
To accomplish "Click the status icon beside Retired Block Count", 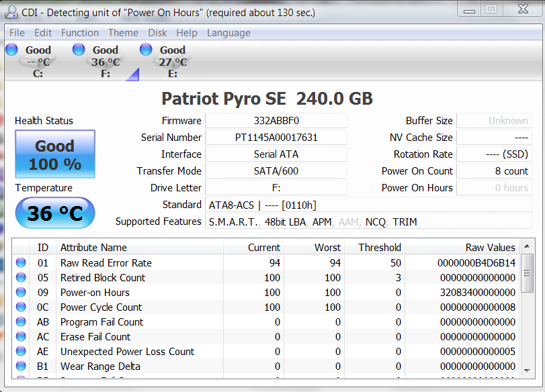I will pyautogui.click(x=21, y=278).
